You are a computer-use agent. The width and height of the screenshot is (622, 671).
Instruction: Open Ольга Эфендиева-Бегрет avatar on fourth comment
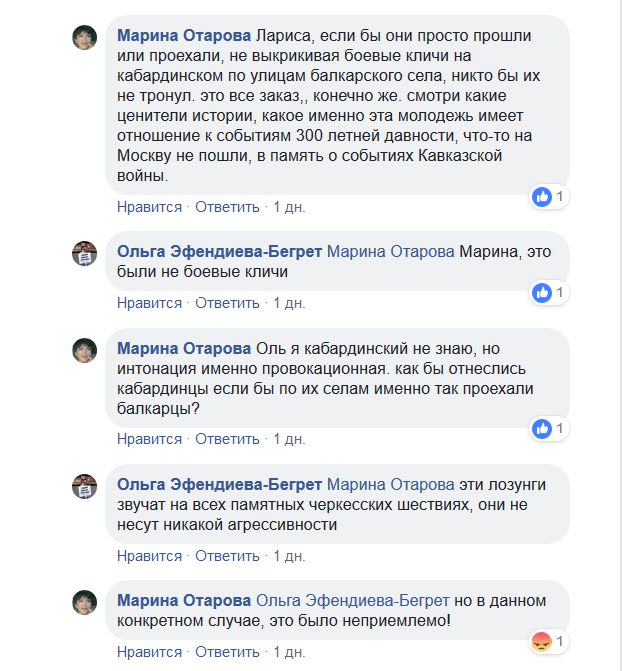tap(85, 486)
